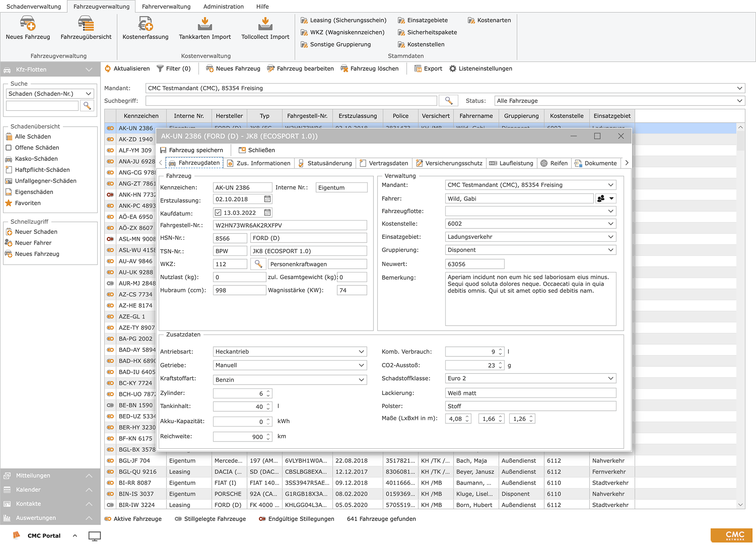756x545 pixels.
Task: Open Sicherheitspakete master data
Action: (427, 32)
